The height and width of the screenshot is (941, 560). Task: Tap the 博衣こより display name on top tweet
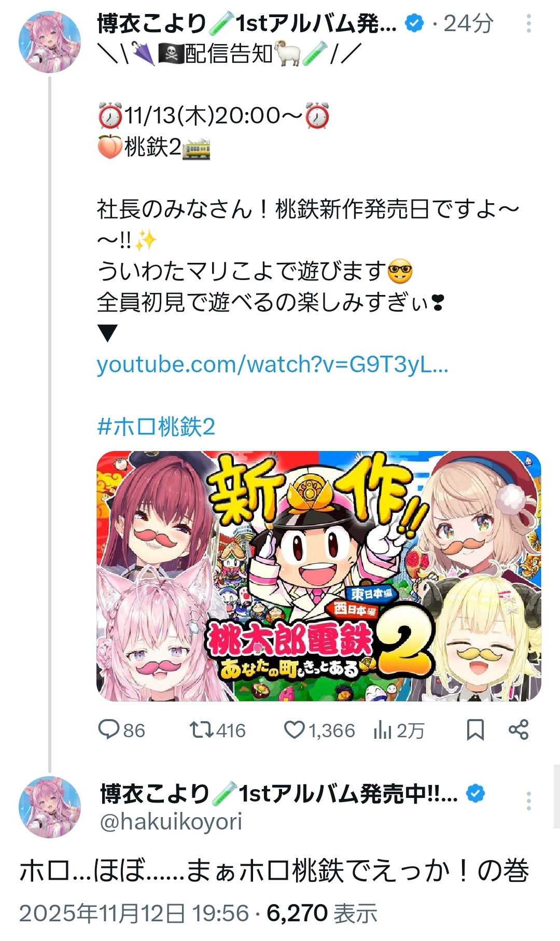(x=152, y=24)
